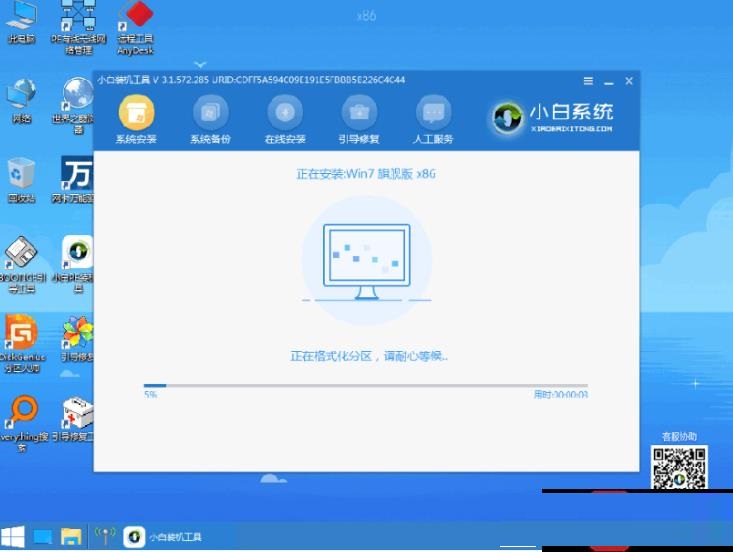
Task: Click the small chevron above installer window
Action: click(x=200, y=64)
